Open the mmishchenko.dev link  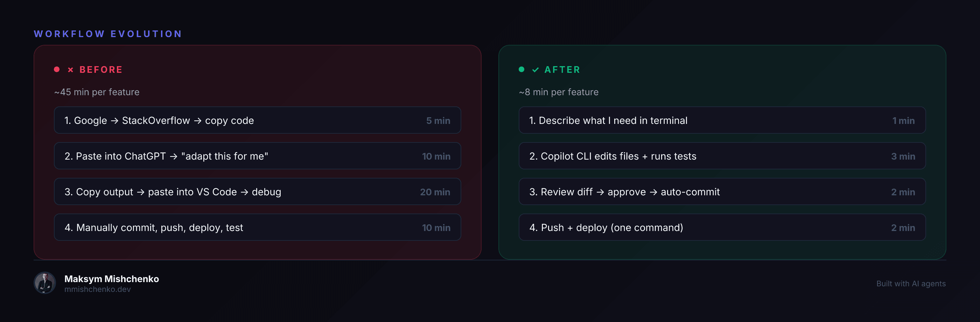pyautogui.click(x=97, y=289)
